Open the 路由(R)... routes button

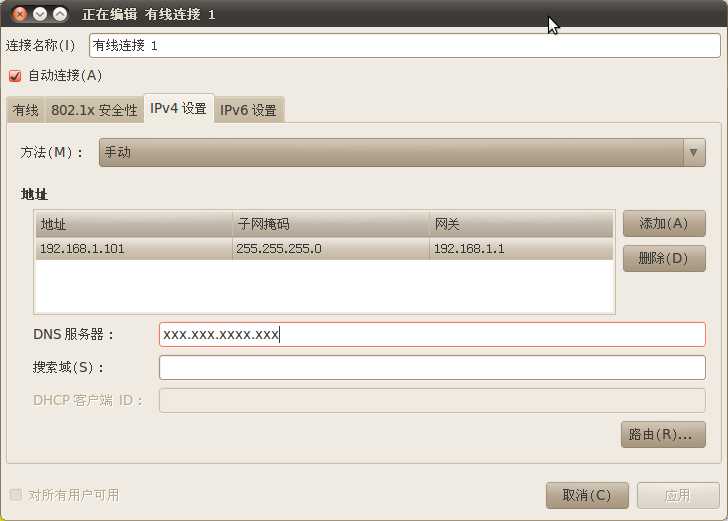click(663, 435)
